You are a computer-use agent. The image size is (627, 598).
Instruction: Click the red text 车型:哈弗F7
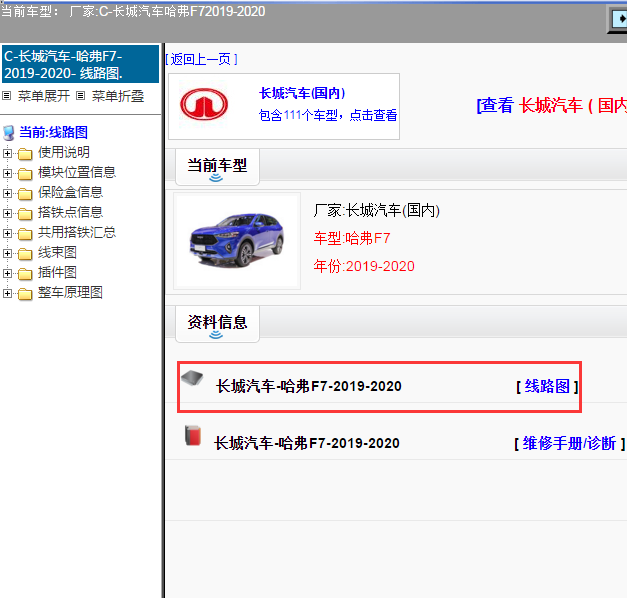pos(352,238)
